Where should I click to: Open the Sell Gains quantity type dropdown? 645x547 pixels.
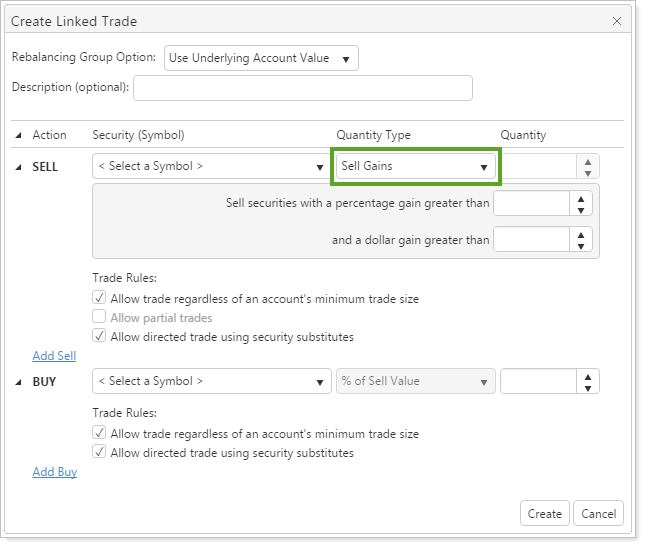[x=415, y=166]
